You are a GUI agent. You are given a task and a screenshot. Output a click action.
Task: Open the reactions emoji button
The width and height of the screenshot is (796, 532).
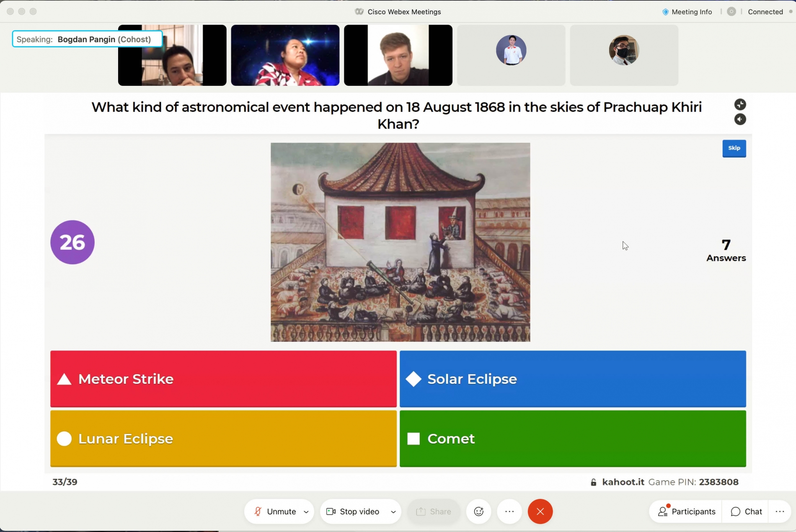[478, 511]
